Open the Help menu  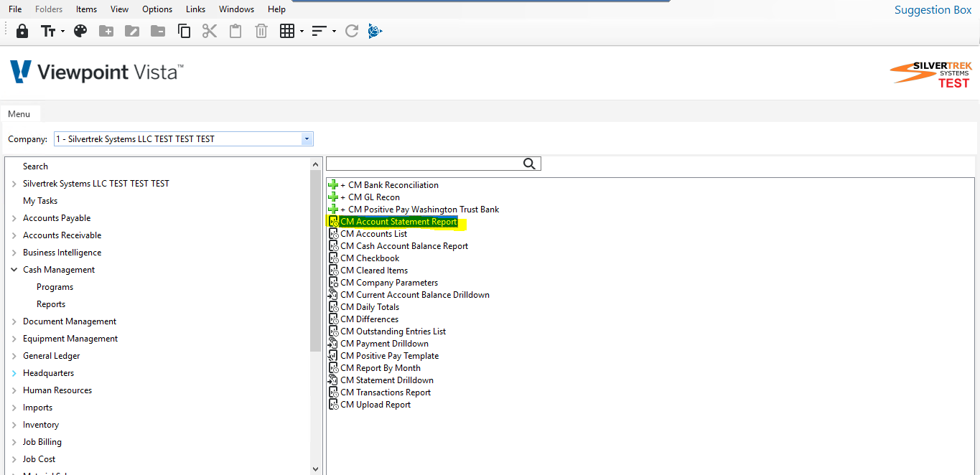click(276, 9)
